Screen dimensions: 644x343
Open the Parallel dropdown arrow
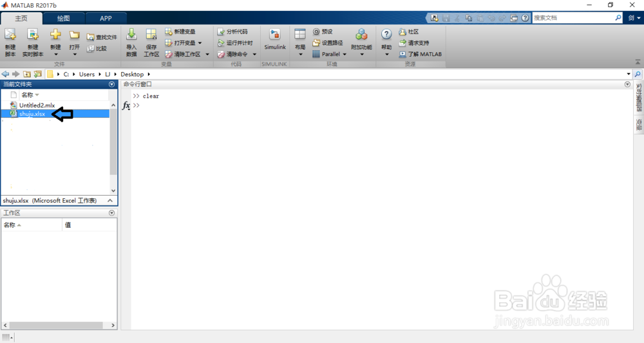(x=344, y=54)
